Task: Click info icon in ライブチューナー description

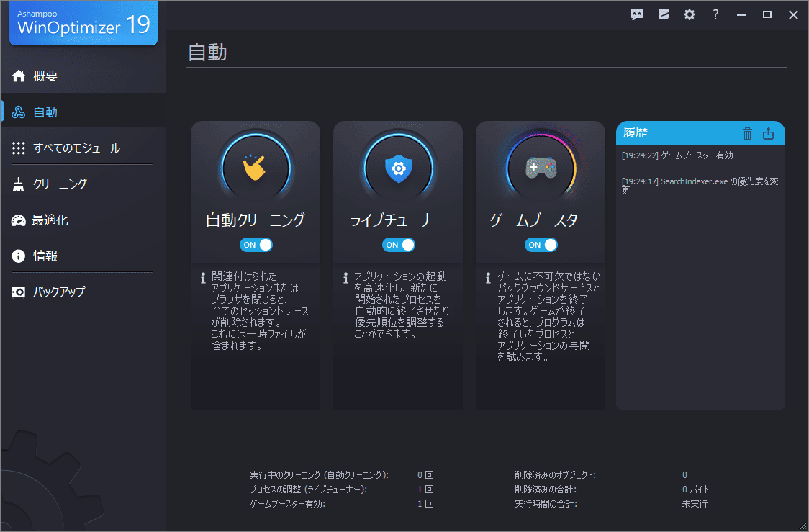Action: pyautogui.click(x=345, y=278)
